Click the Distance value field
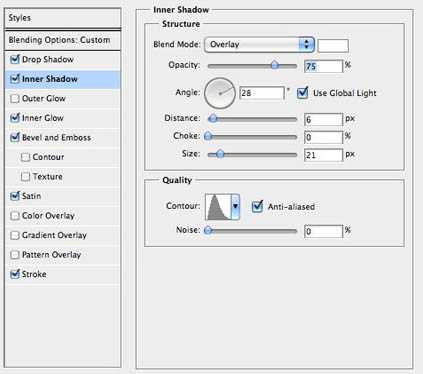The image size is (423, 374). [x=323, y=119]
